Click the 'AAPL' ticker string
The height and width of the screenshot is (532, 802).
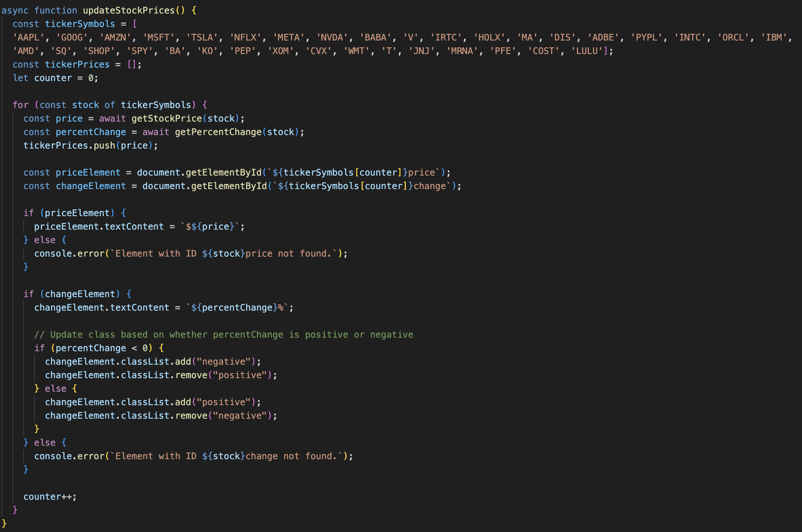pos(29,38)
